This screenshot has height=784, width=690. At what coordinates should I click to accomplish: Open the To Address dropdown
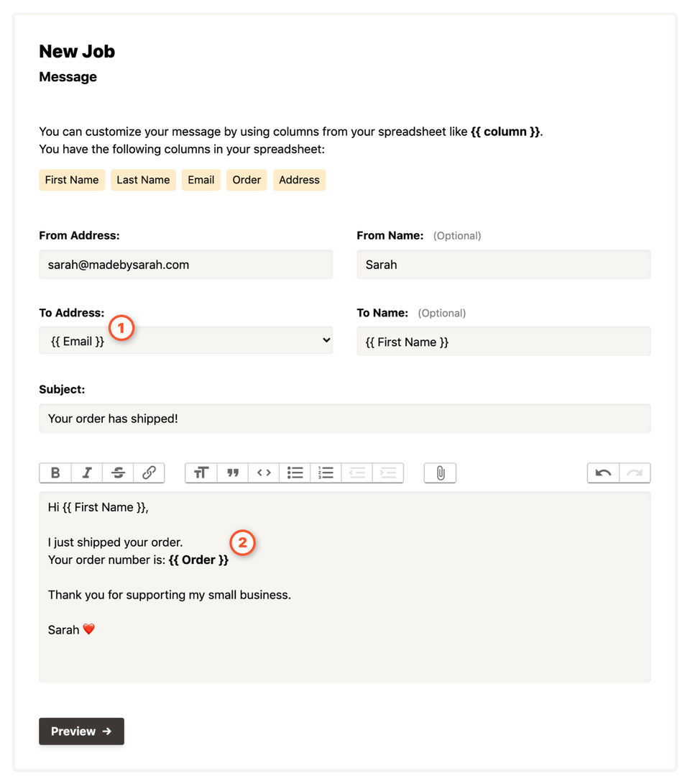click(x=185, y=341)
